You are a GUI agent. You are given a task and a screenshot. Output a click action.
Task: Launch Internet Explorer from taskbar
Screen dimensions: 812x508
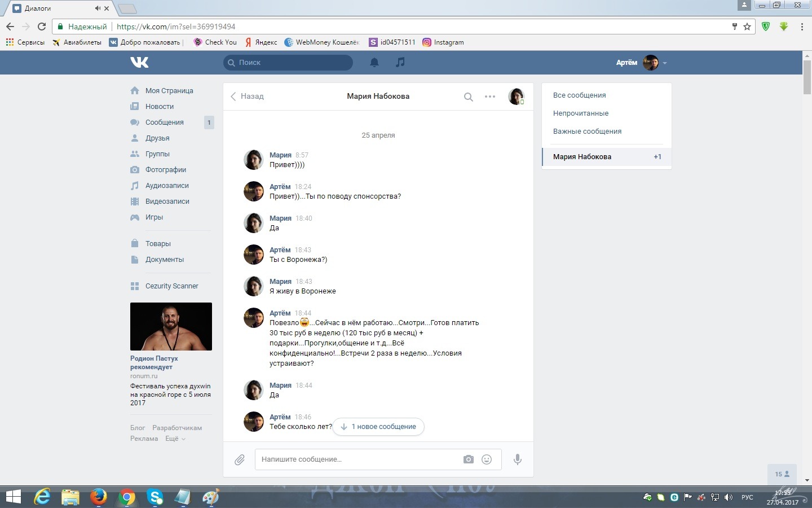tap(42, 497)
